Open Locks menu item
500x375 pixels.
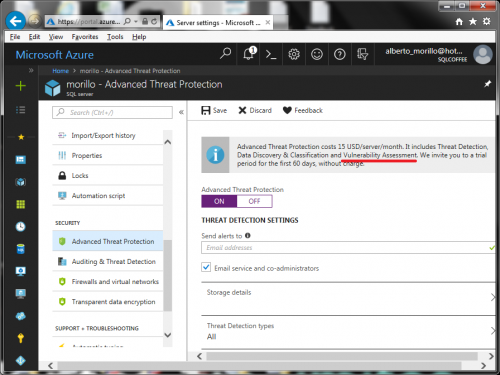[108, 175]
